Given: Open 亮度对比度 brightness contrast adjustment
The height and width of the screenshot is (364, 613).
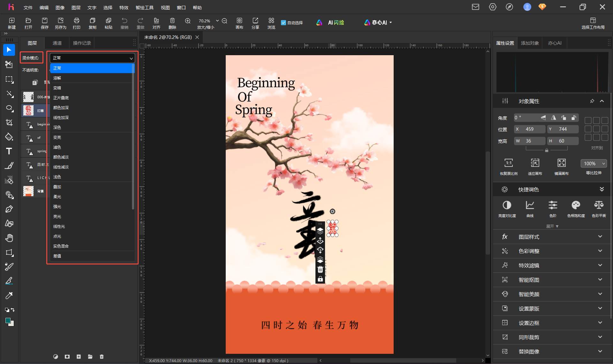Looking at the screenshot, I should tap(507, 209).
